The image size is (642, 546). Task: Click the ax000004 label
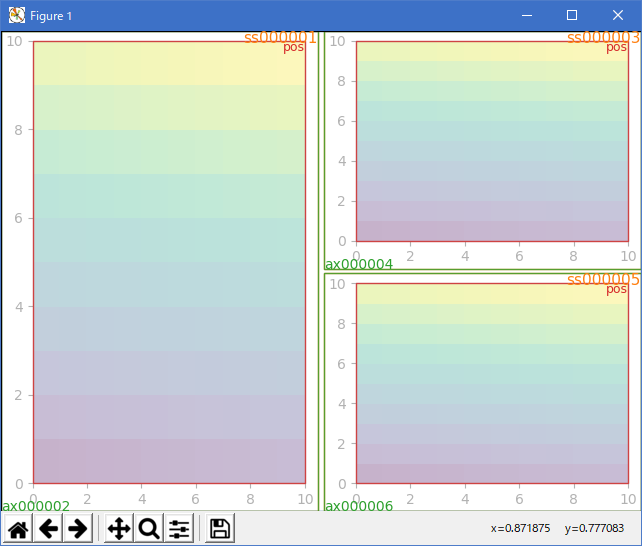359,264
